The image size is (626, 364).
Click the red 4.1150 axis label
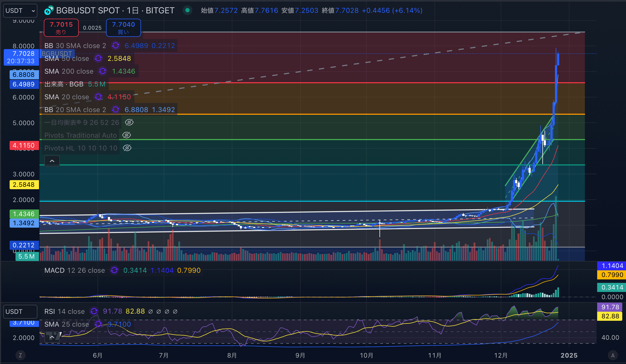[x=24, y=145]
